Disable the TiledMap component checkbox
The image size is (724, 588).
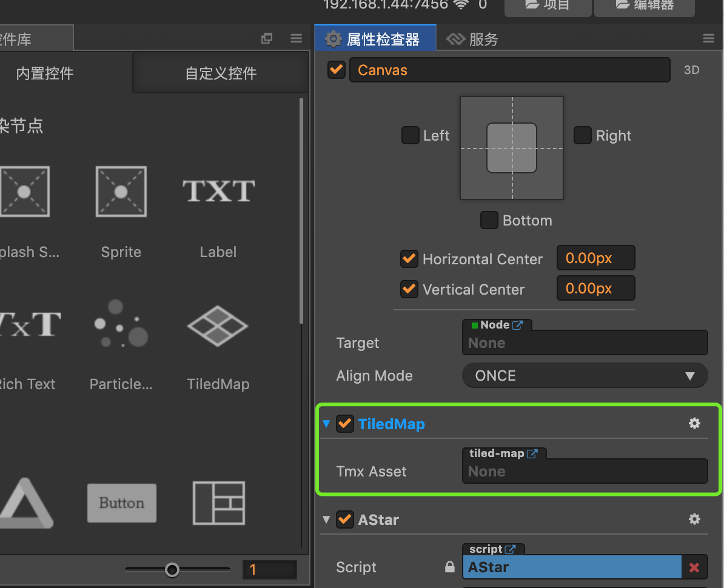[345, 424]
